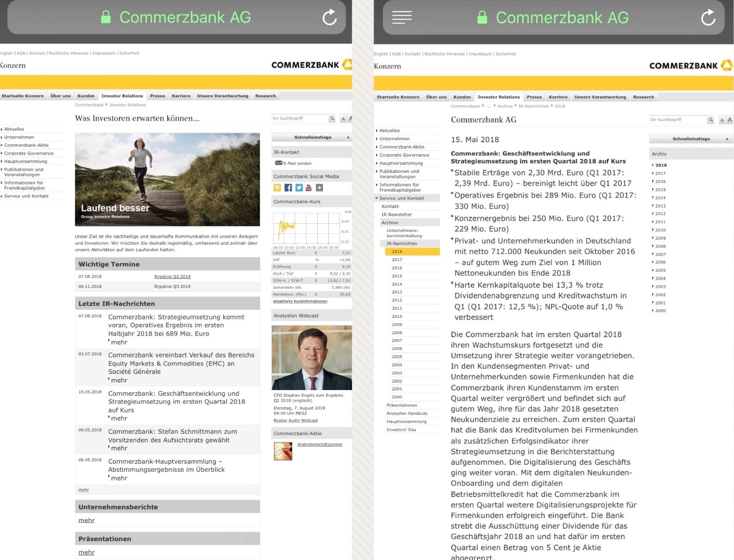Screen dimensions: 734x560
Task: Tap the reload icon in the right browser bar
Action: [708, 17]
